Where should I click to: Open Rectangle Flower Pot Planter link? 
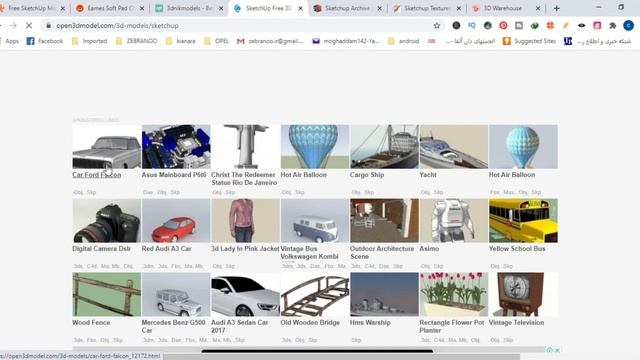(x=452, y=326)
